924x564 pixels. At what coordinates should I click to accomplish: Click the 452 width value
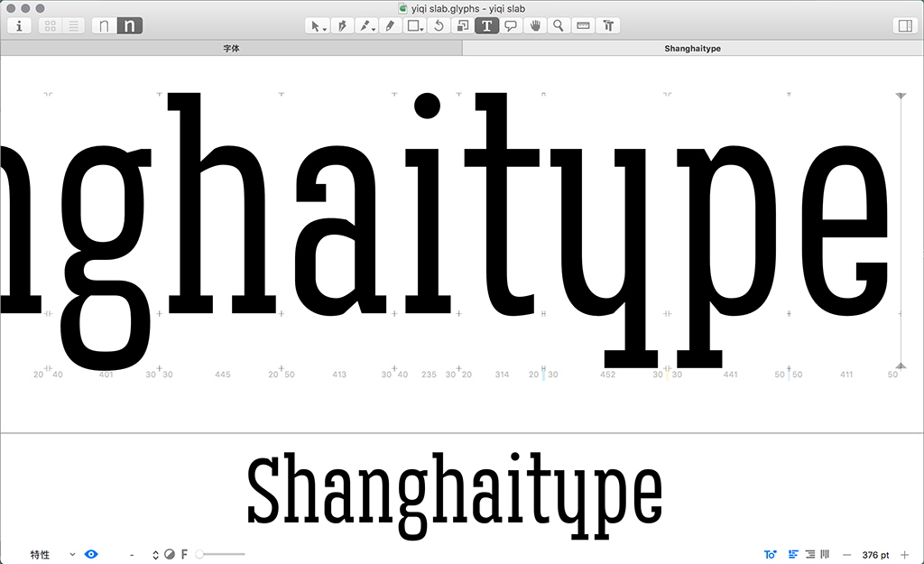click(x=607, y=374)
